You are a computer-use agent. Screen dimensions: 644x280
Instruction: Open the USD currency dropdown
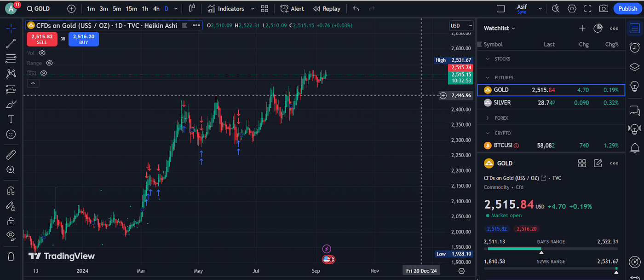click(x=461, y=25)
